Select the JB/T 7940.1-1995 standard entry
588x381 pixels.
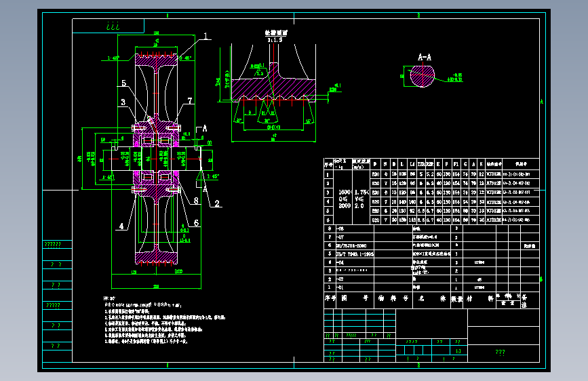coord(355,254)
